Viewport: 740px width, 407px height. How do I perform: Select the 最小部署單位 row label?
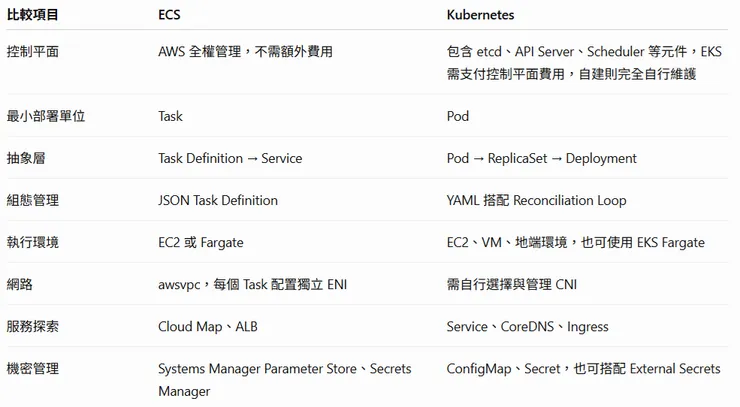click(x=46, y=116)
